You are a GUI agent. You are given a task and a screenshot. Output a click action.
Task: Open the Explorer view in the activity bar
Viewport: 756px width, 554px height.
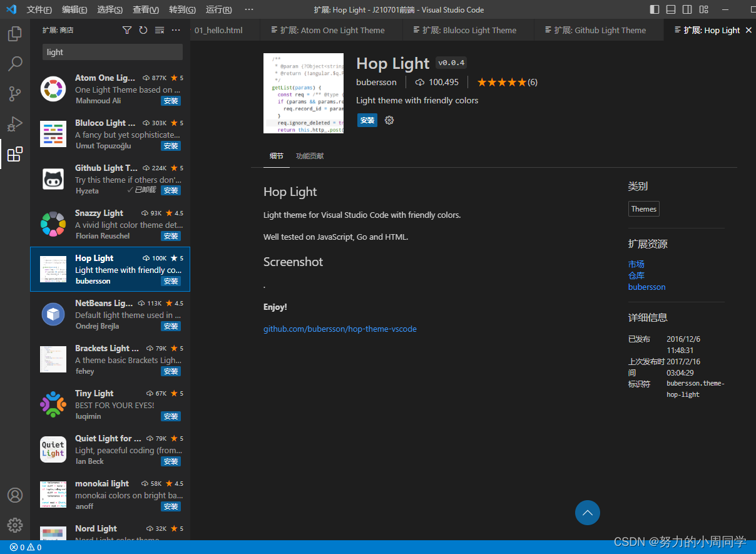click(14, 33)
